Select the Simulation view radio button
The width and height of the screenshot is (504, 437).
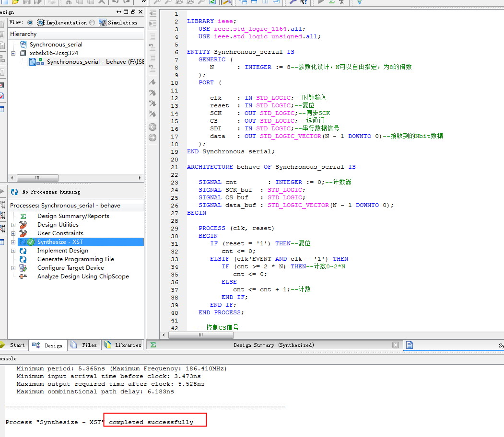tap(92, 23)
